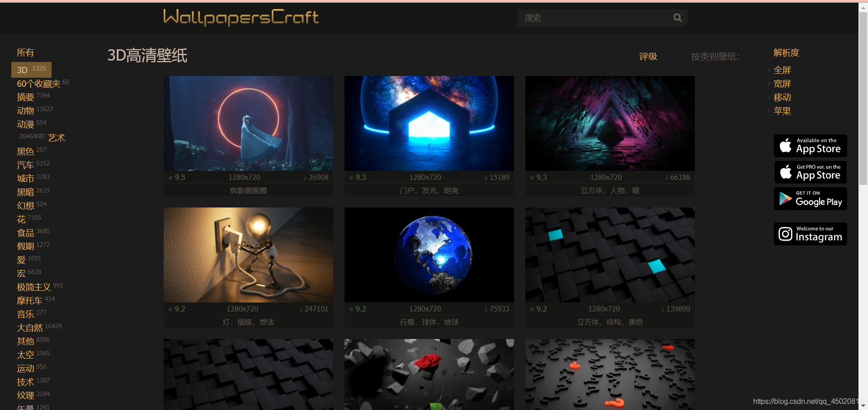Open the red rose wallpaper thumbnail

pyautogui.click(x=429, y=374)
